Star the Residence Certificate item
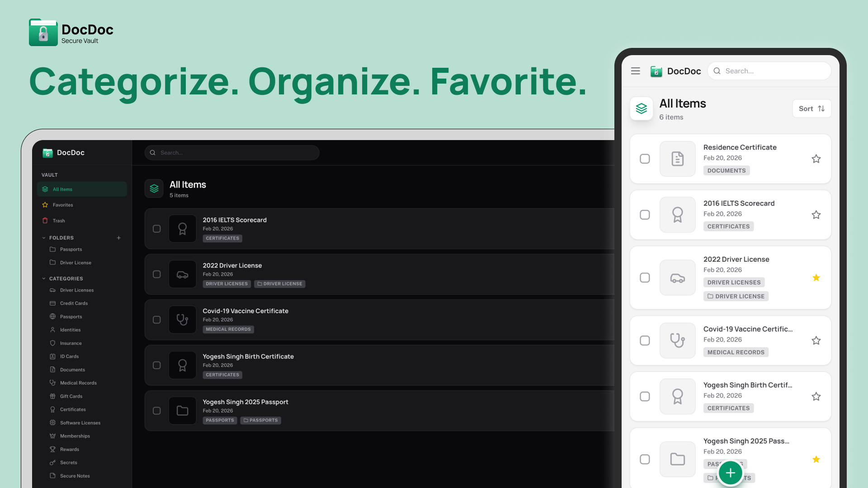The image size is (868, 488). [x=816, y=159]
